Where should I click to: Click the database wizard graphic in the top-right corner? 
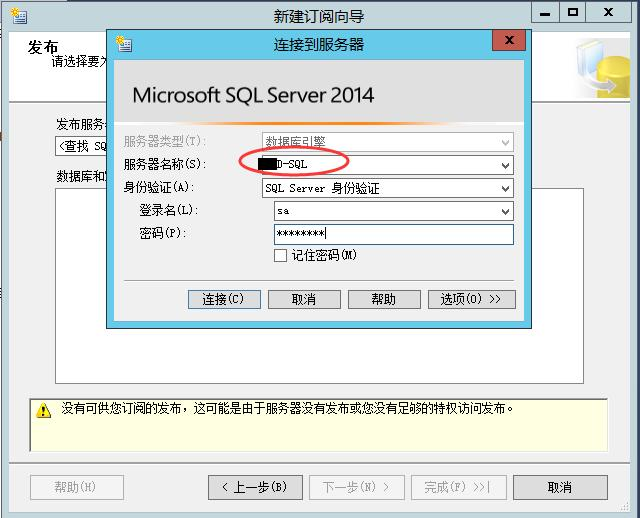[x=604, y=68]
